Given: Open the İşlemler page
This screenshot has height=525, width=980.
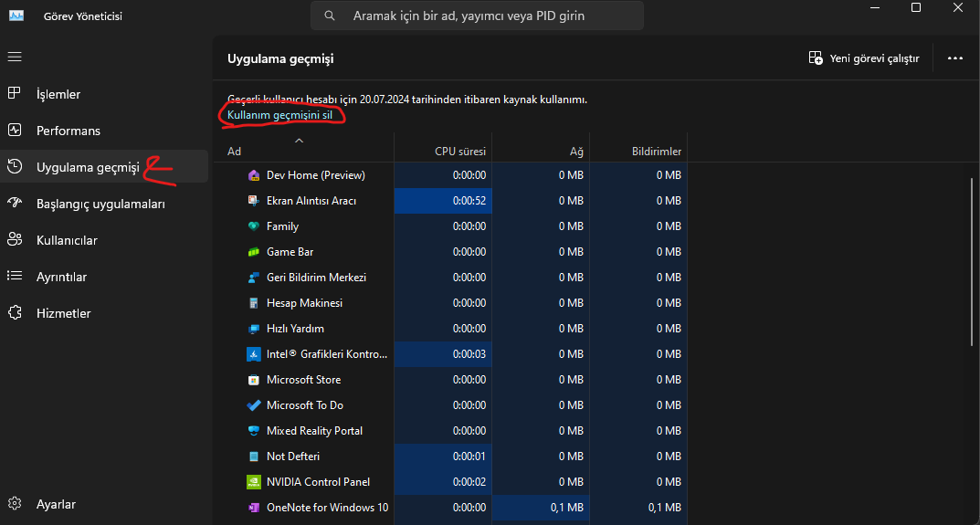Looking at the screenshot, I should pyautogui.click(x=104, y=94).
